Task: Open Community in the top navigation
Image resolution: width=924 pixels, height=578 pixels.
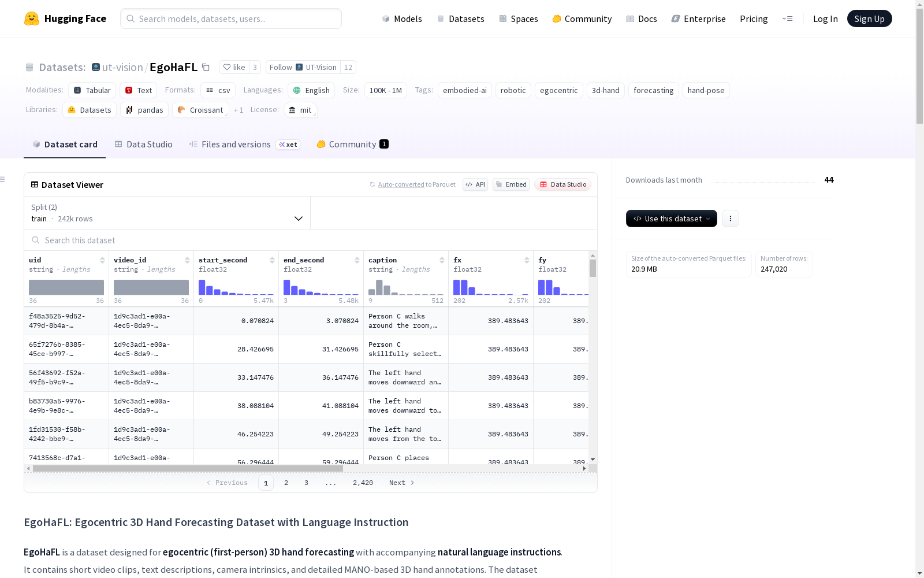Action: 582,18
